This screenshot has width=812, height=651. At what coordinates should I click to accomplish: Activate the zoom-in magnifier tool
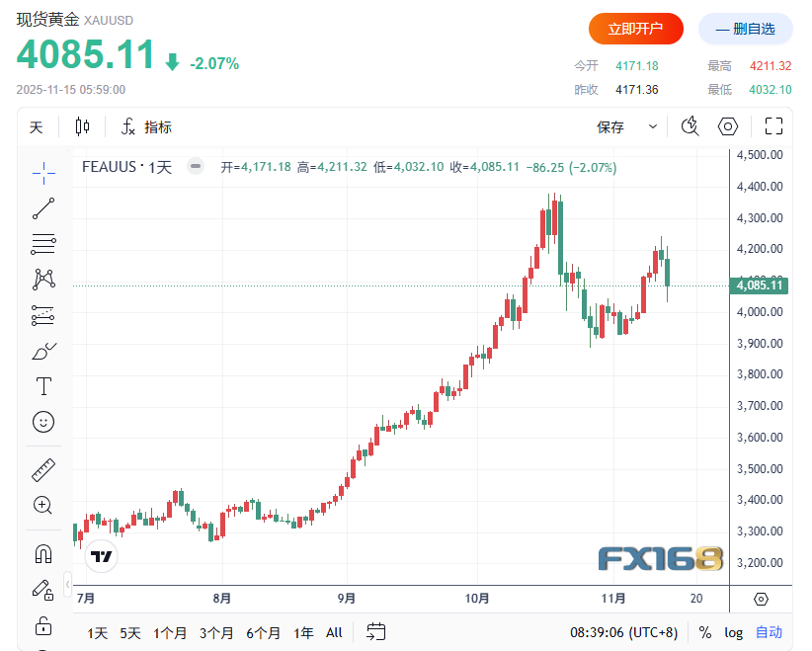43,505
